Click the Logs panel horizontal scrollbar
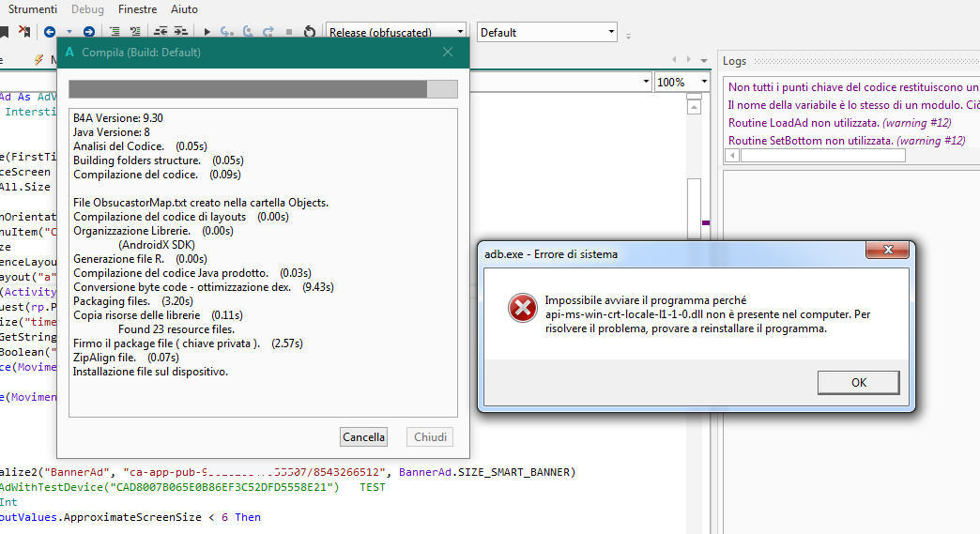This screenshot has width=980, height=534. (x=822, y=156)
